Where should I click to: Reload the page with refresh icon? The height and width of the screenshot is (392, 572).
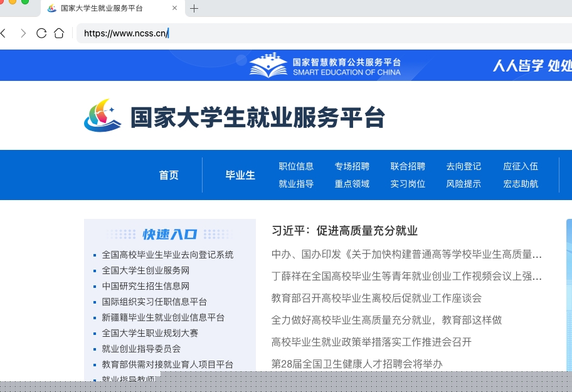click(41, 33)
